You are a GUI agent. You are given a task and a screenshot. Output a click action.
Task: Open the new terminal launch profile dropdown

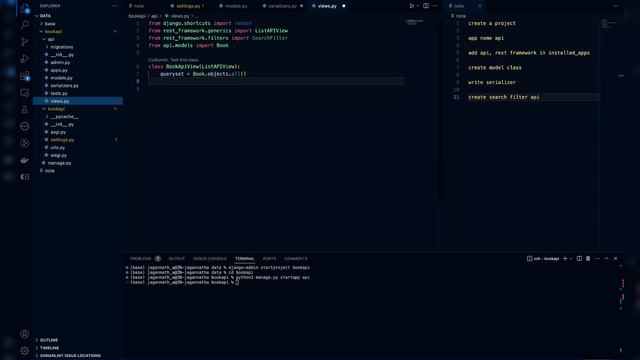click(x=571, y=258)
